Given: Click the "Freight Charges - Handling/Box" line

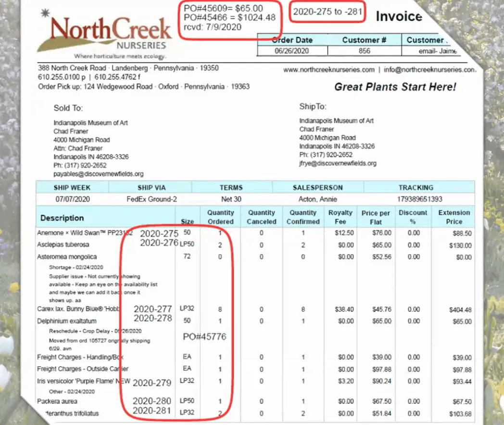Looking at the screenshot, I should [x=80, y=357].
